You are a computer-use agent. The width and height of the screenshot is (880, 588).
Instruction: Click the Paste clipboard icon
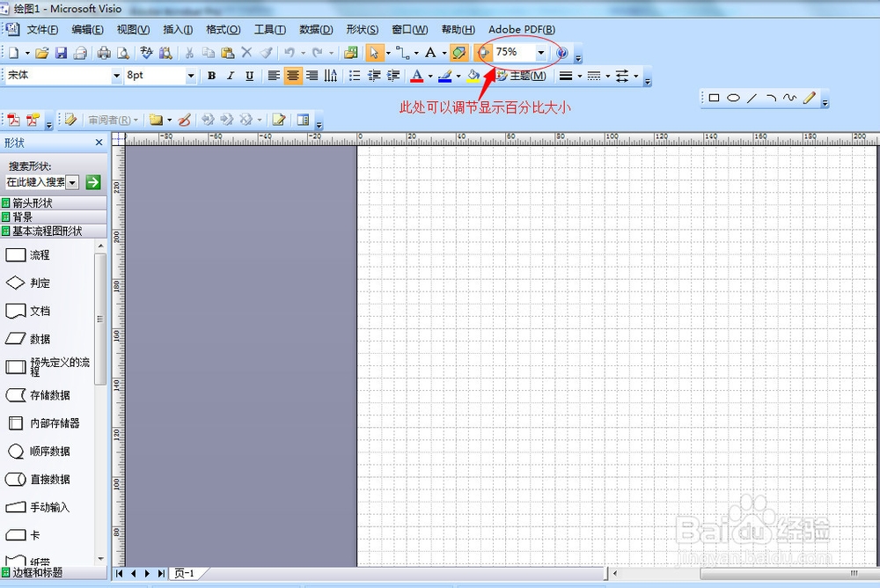point(227,53)
